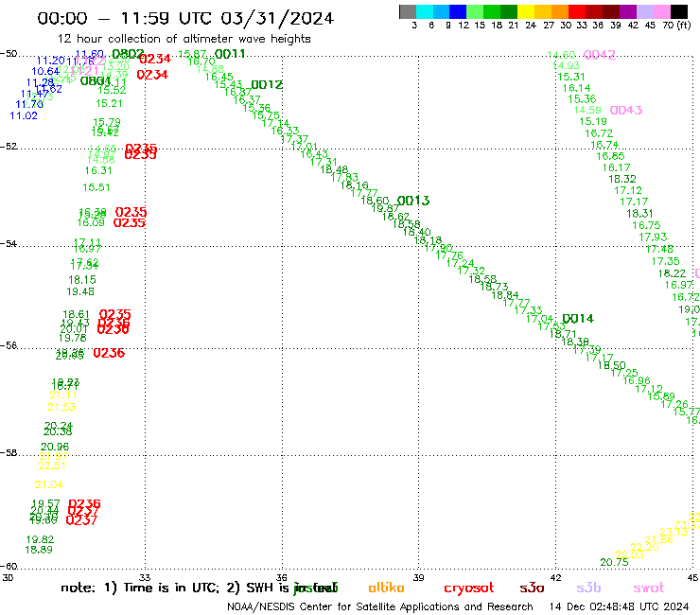
Task: Click the blue wave height value '11.02'
Action: tap(24, 115)
